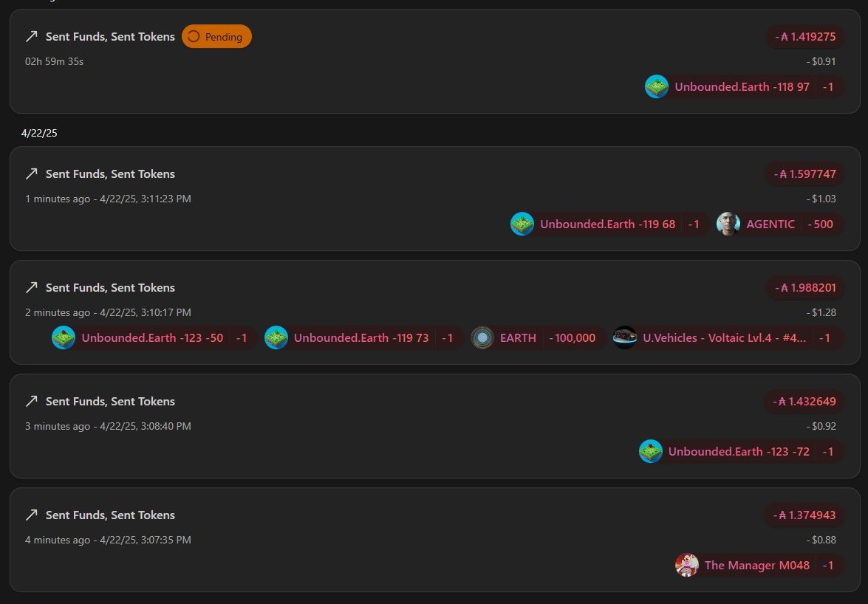Open the Unbounded.Earth -119 68 token chip

coord(610,224)
